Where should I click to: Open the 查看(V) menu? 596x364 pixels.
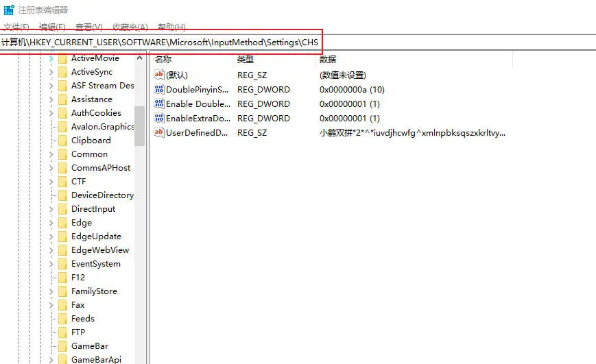click(x=88, y=27)
